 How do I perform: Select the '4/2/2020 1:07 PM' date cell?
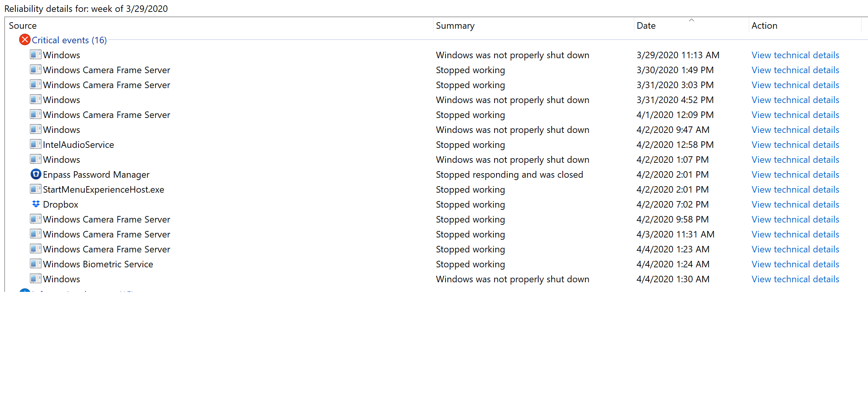[x=673, y=160]
